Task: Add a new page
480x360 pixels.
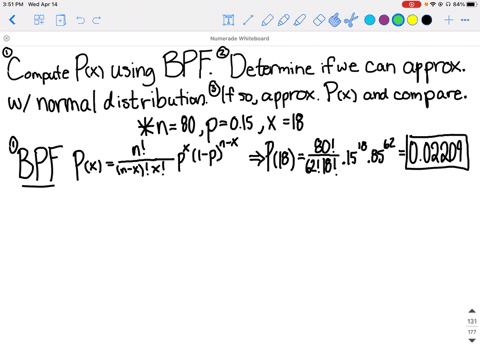Action: 60,20
